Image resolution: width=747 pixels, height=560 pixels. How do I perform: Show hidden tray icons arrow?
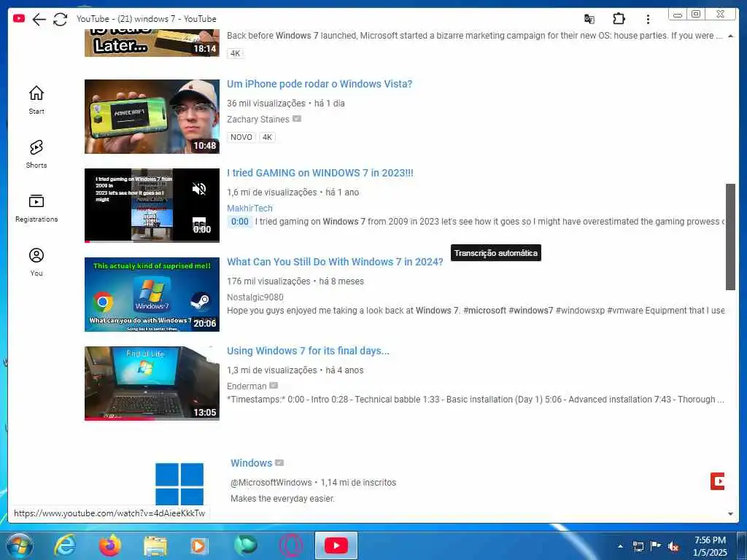620,546
